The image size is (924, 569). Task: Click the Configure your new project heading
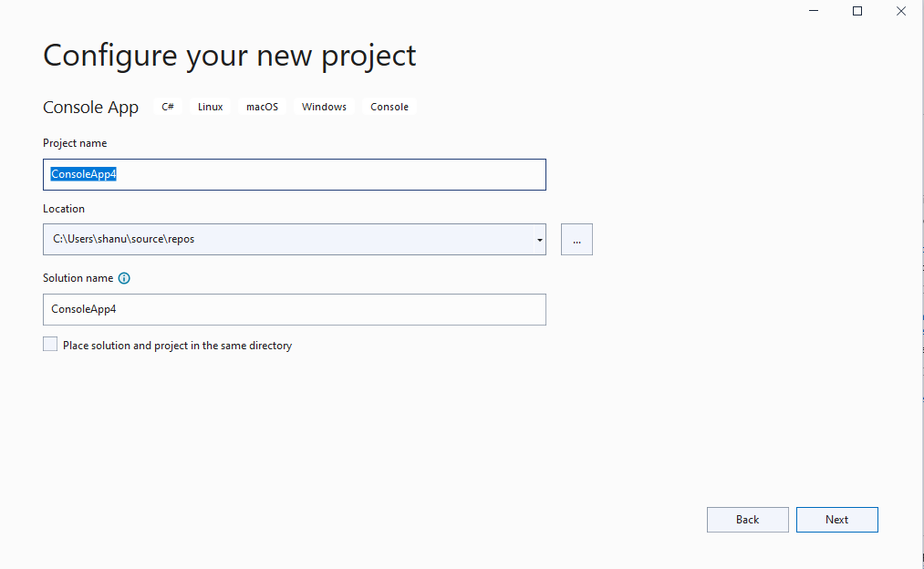click(230, 56)
